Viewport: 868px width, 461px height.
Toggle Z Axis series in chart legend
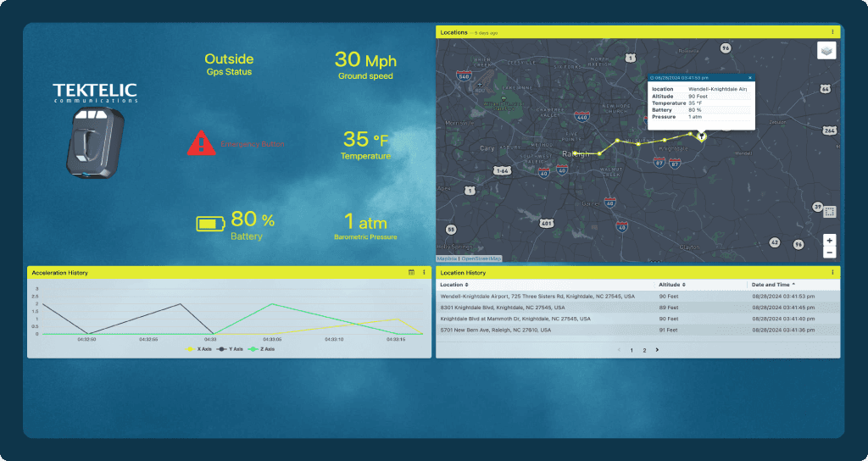261,349
